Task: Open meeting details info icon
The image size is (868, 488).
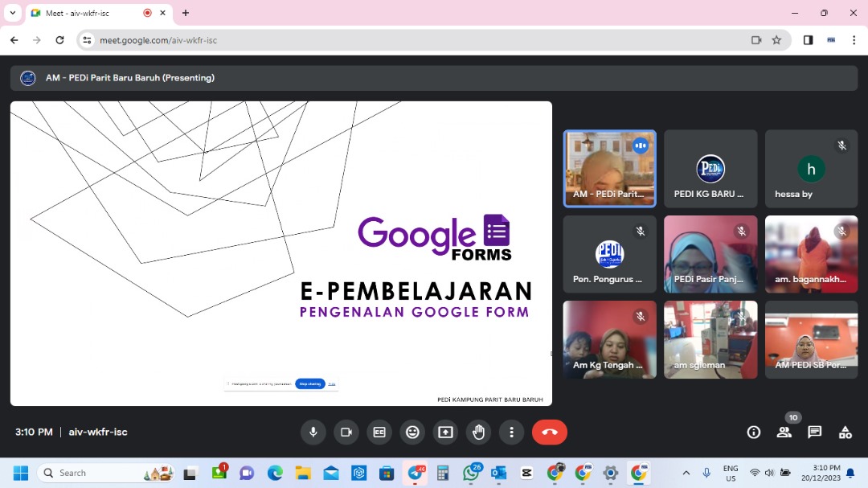Action: [x=754, y=433]
